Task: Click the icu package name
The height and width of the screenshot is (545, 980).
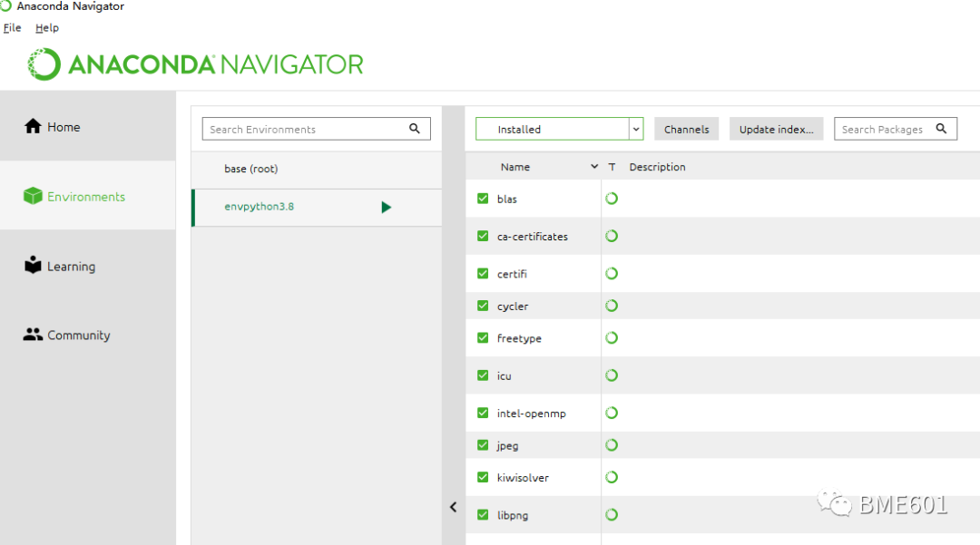Action: point(505,375)
